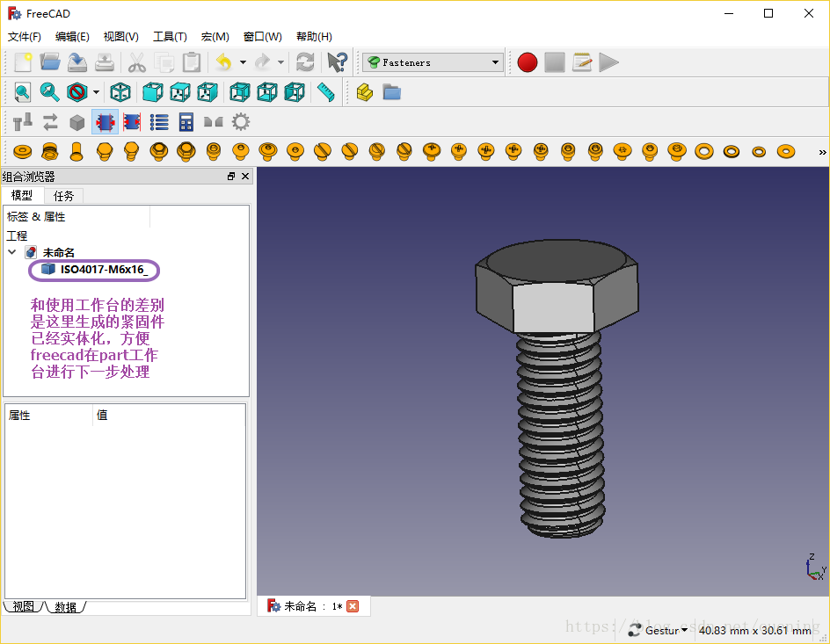Screen dimensions: 830x644
Task: Save the current document
Action: click(77, 62)
